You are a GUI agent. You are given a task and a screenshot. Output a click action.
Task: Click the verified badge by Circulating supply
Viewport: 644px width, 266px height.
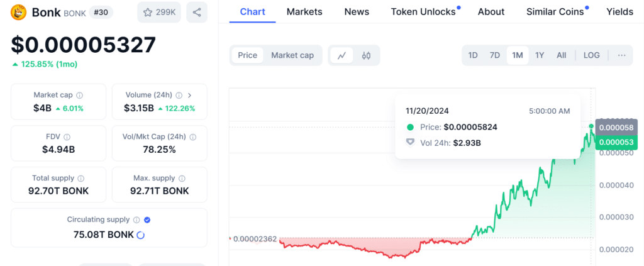pyautogui.click(x=147, y=220)
